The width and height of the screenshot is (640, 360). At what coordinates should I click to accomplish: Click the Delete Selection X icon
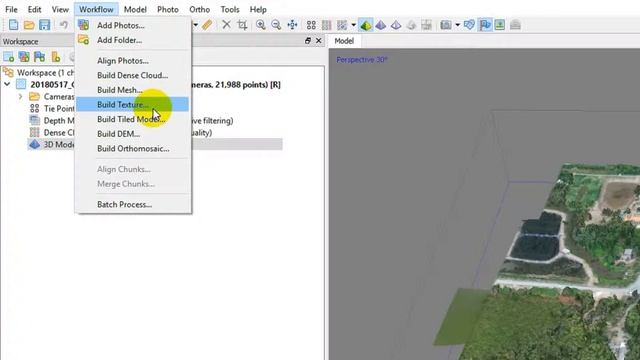pyautogui.click(x=226, y=25)
